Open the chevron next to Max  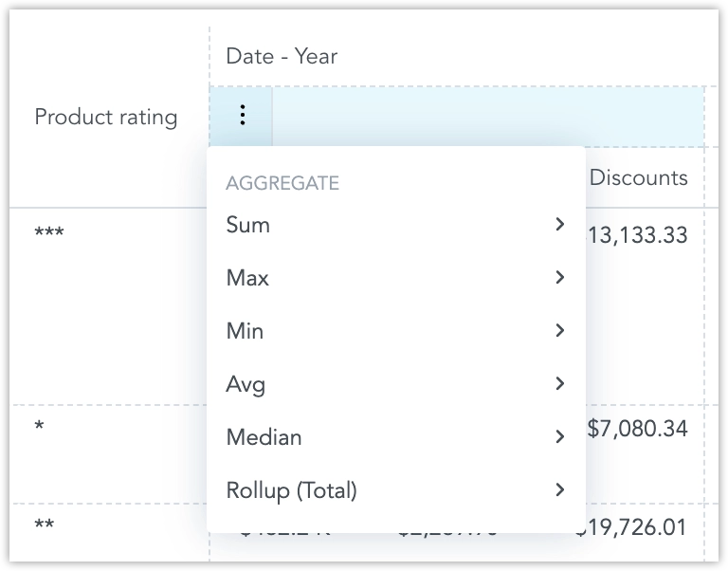point(559,278)
